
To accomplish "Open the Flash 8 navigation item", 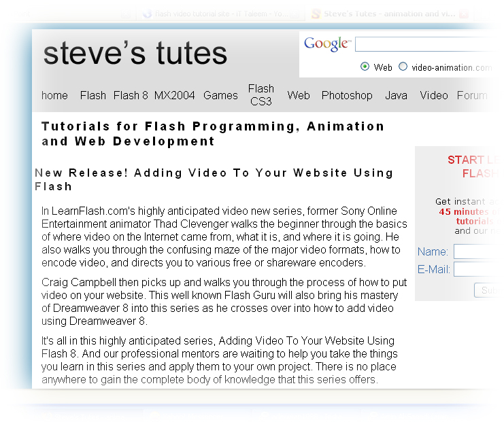I will (x=131, y=95).
